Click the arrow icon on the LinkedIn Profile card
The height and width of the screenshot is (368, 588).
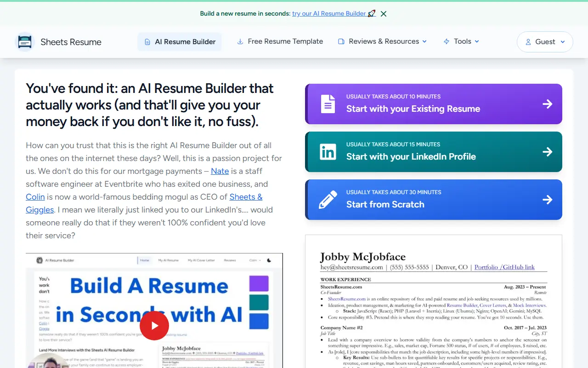coord(548,152)
